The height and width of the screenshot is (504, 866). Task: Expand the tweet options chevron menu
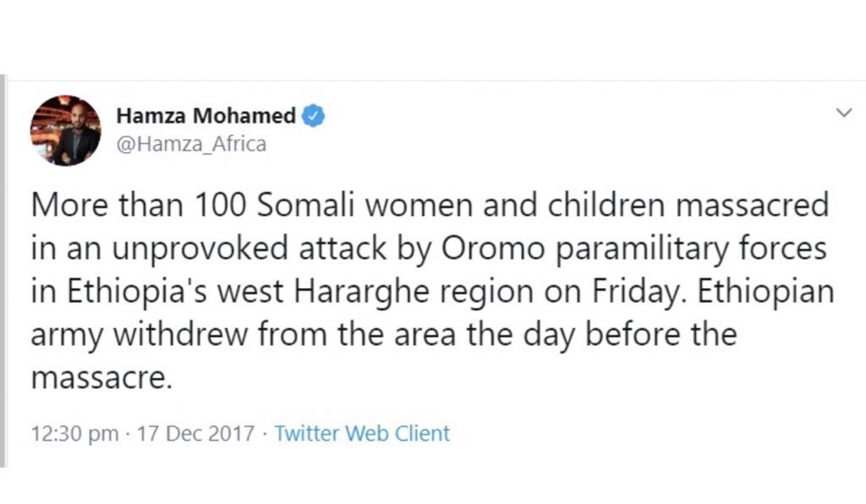tap(844, 113)
